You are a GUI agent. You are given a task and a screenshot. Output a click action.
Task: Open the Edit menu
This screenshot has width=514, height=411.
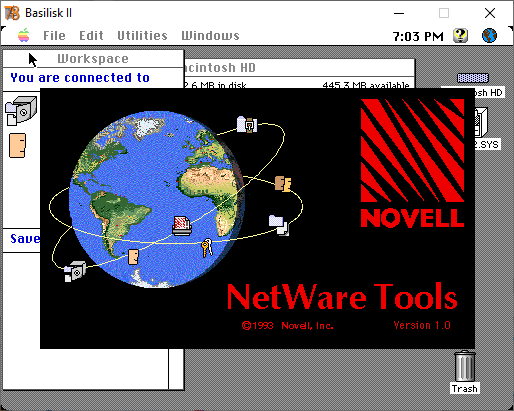[91, 36]
